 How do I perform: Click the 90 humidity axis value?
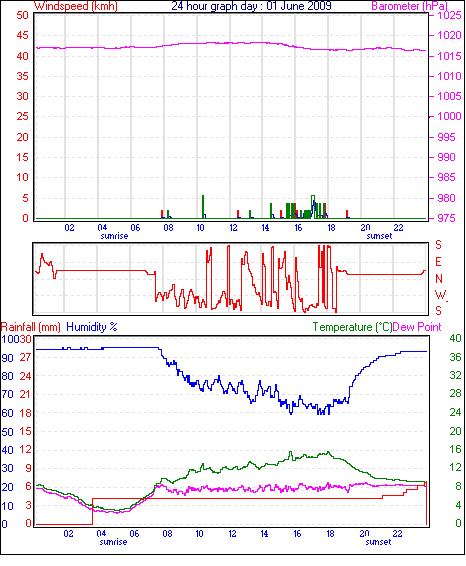[8, 358]
